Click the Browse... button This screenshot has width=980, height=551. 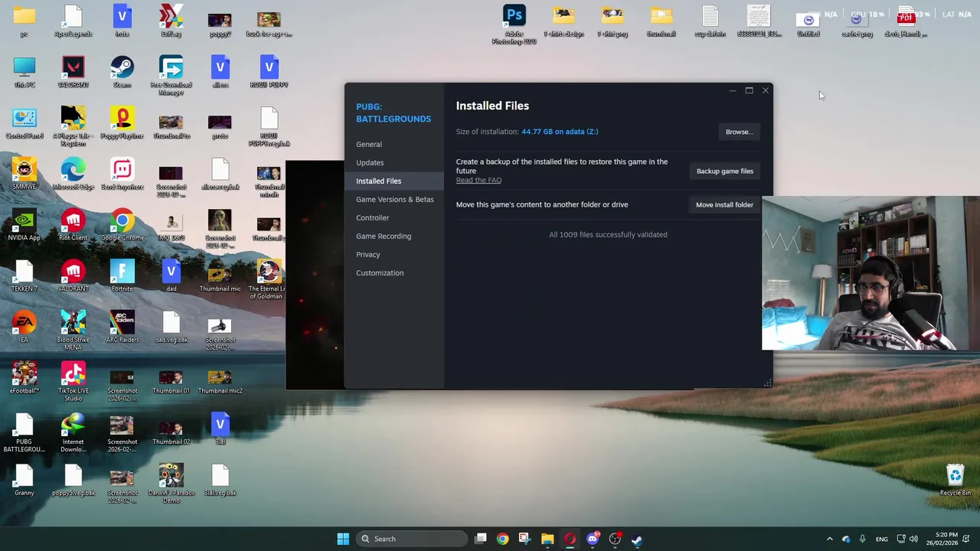739,132
